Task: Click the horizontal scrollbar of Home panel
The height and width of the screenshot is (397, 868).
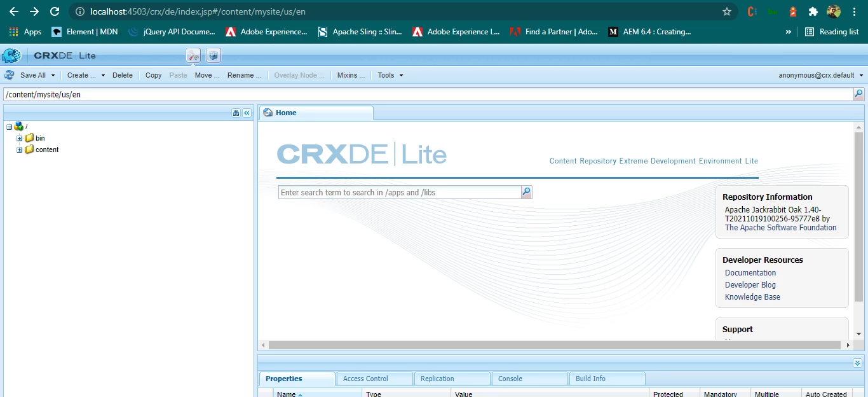Action: [554, 345]
